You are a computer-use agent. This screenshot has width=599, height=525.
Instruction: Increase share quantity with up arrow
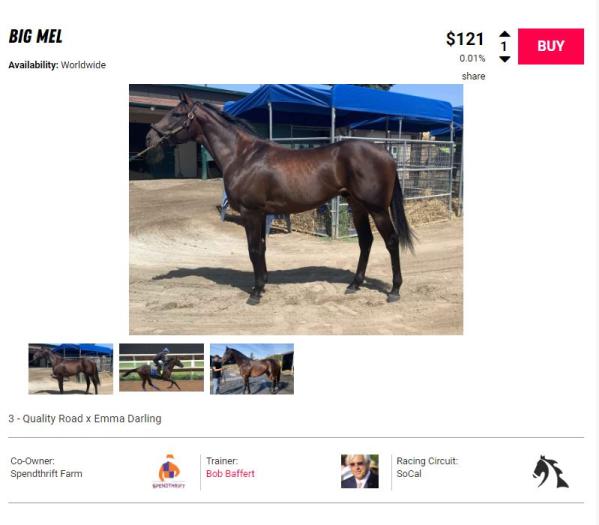[505, 34]
